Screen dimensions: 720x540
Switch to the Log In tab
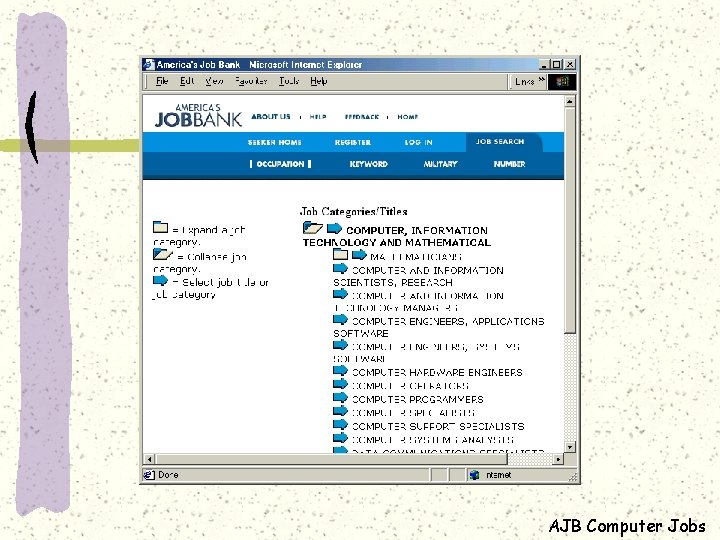point(418,142)
